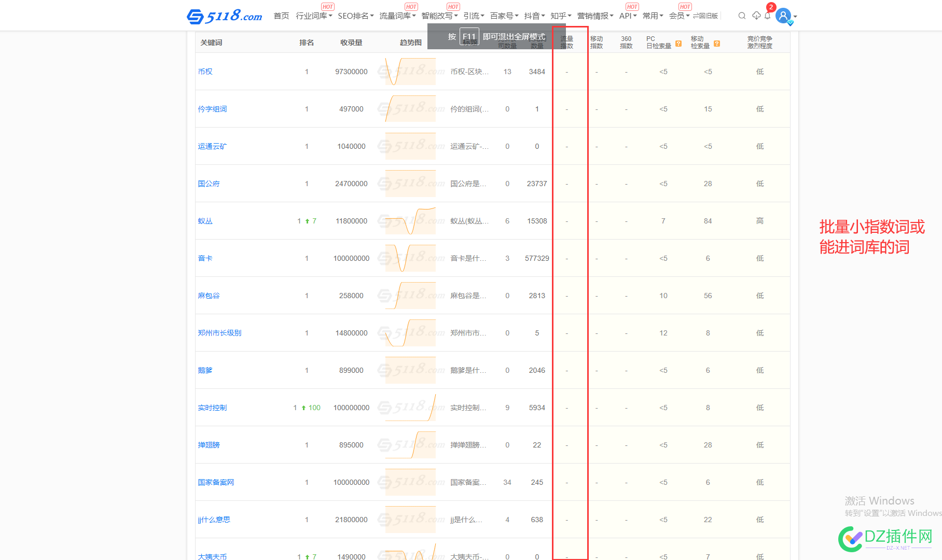This screenshot has height=560, width=942.
Task: Open keyword link 鹅爹
Action: (x=205, y=370)
